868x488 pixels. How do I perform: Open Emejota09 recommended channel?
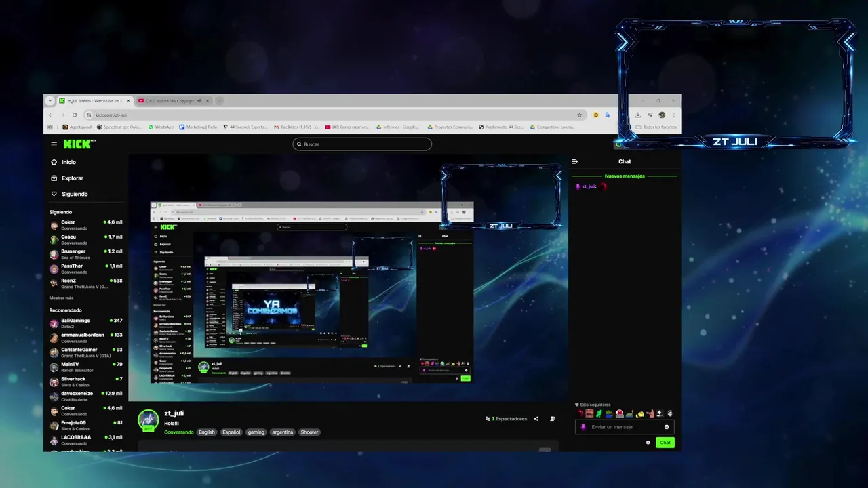(86, 425)
